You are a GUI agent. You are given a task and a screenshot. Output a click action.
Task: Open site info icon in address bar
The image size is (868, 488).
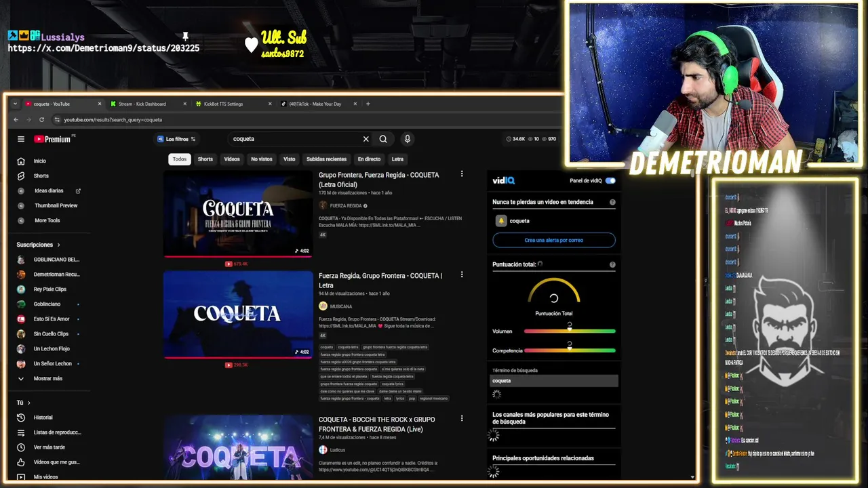56,120
